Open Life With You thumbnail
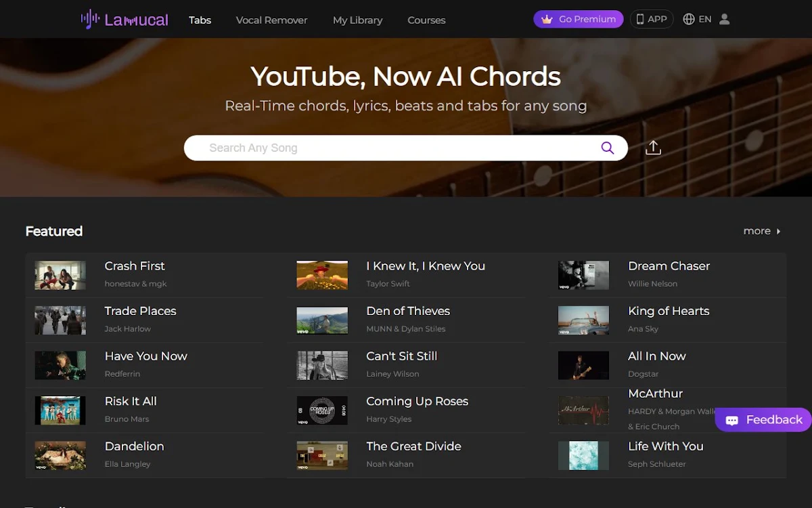The height and width of the screenshot is (508, 812). point(583,455)
